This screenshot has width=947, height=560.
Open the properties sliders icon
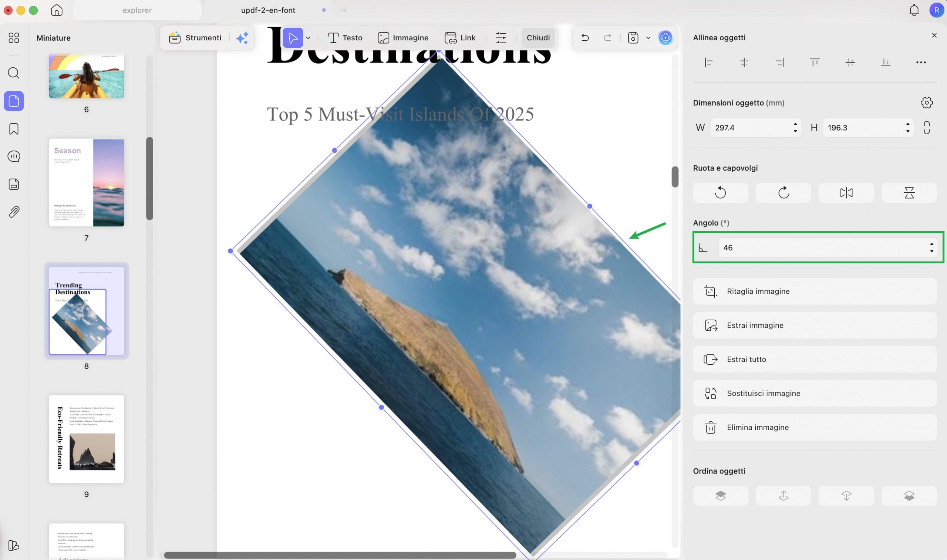(x=501, y=38)
